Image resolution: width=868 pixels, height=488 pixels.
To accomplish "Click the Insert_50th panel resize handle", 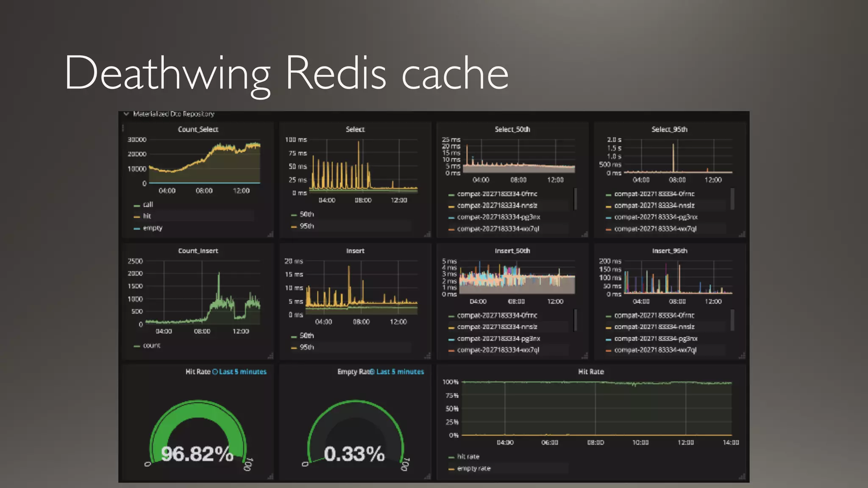I will [585, 356].
